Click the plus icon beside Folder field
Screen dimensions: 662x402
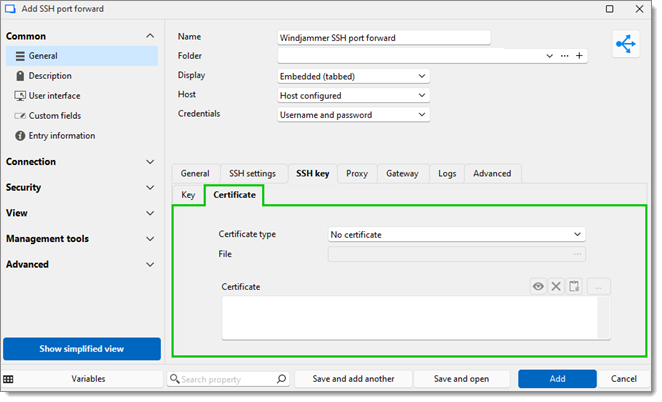pos(580,56)
